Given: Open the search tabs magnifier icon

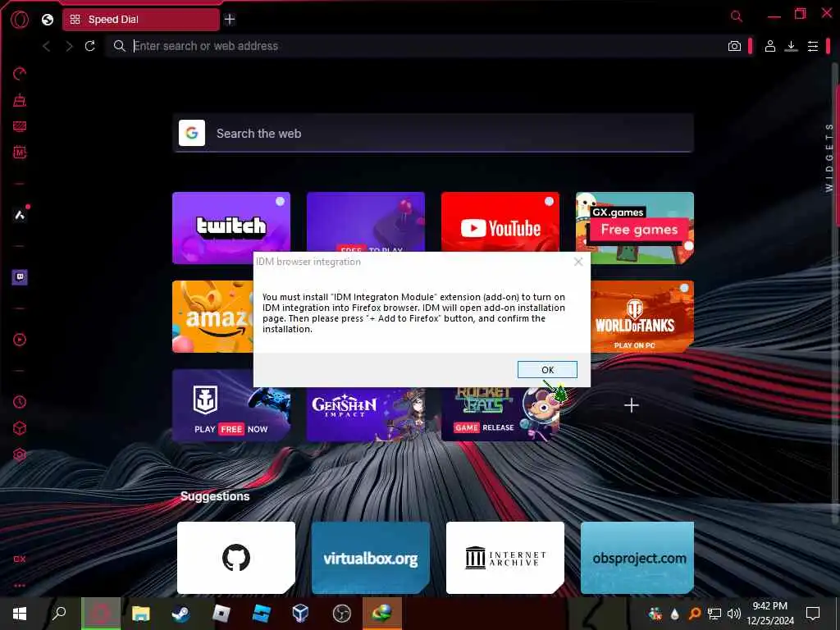Looking at the screenshot, I should click(737, 16).
